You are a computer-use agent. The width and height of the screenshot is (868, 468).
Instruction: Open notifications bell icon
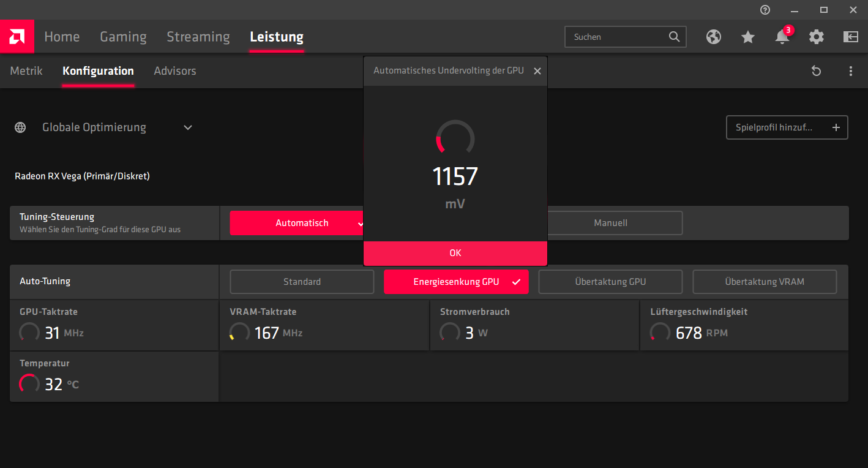tap(782, 37)
